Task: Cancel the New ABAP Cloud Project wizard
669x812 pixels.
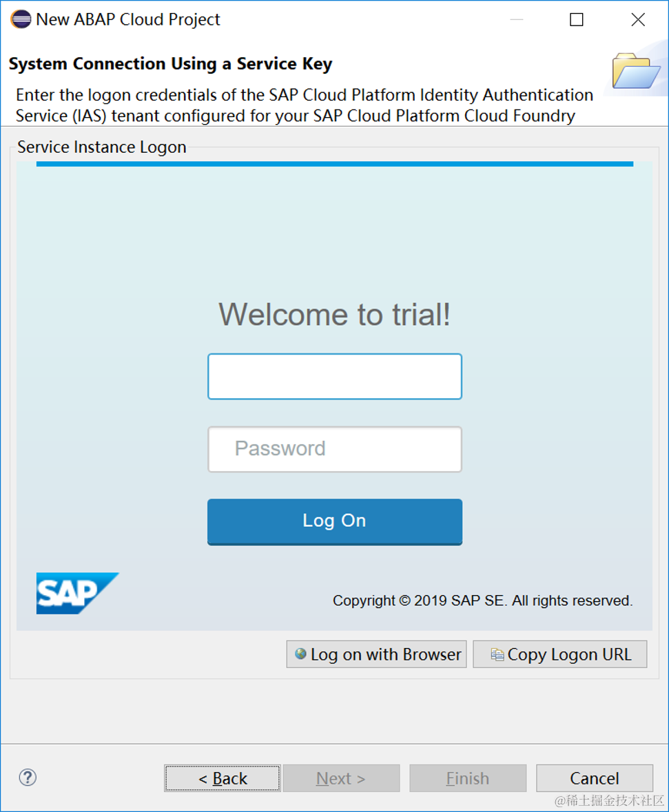Action: 595,778
